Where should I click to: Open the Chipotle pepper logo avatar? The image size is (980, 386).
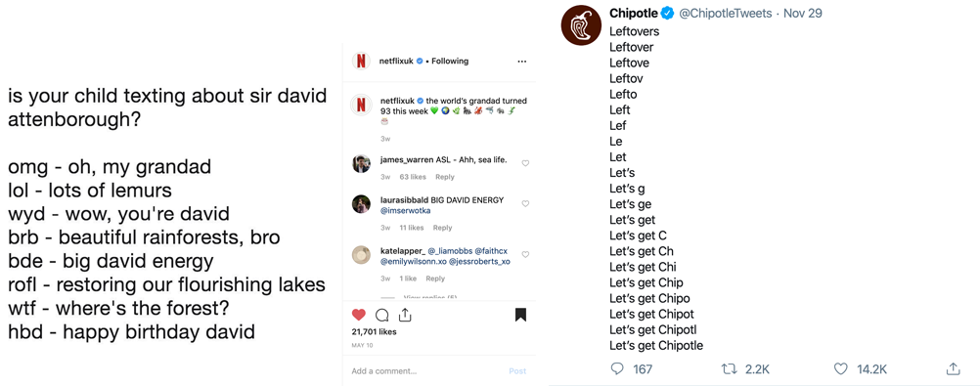pos(581,24)
